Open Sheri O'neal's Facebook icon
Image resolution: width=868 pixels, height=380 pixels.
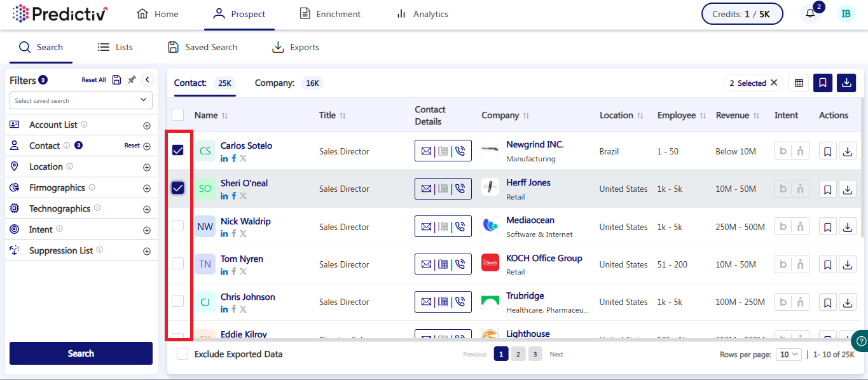pos(234,196)
